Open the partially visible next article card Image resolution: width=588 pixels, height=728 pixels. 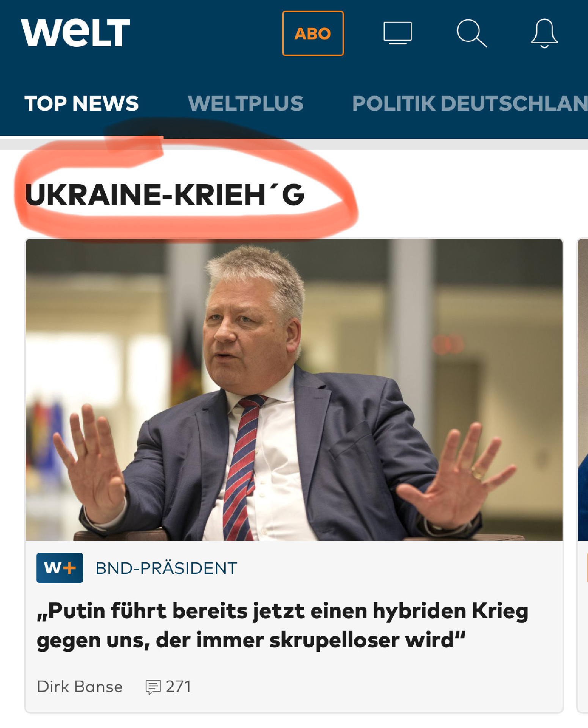click(x=583, y=475)
